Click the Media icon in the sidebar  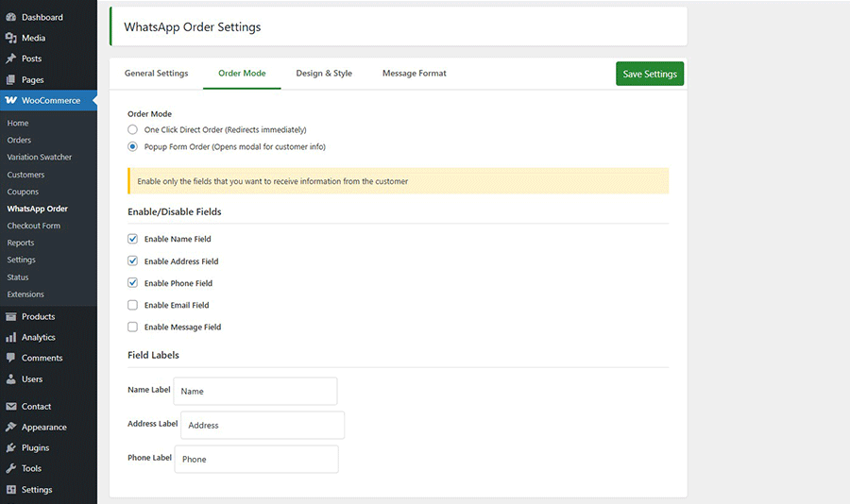[x=10, y=38]
